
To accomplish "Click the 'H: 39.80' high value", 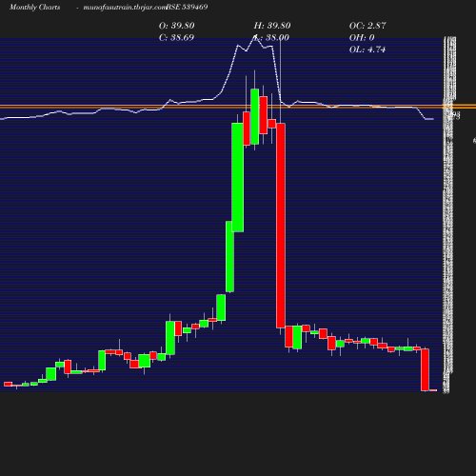I will coord(272,26).
